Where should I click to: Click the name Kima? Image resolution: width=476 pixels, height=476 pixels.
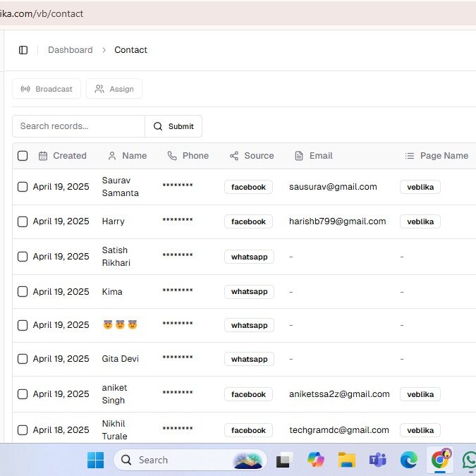112,292
